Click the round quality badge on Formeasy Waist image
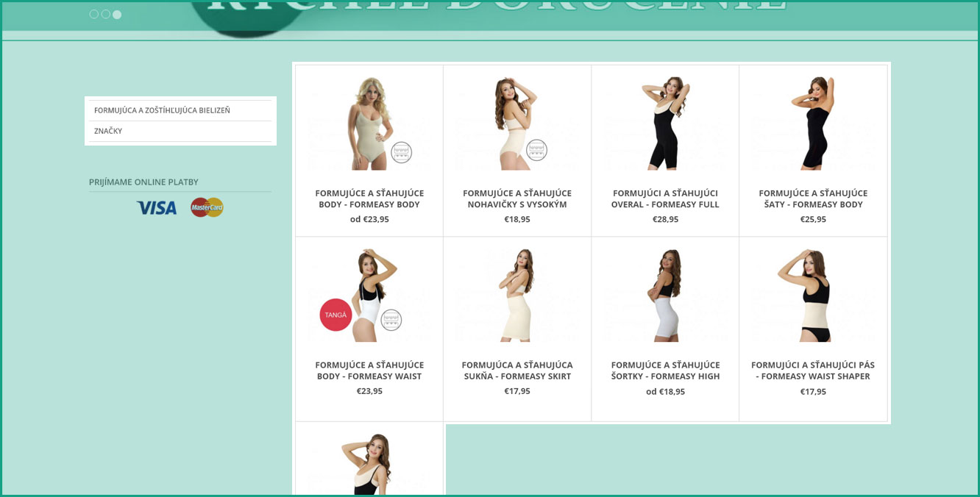This screenshot has height=497, width=980. 391,320
